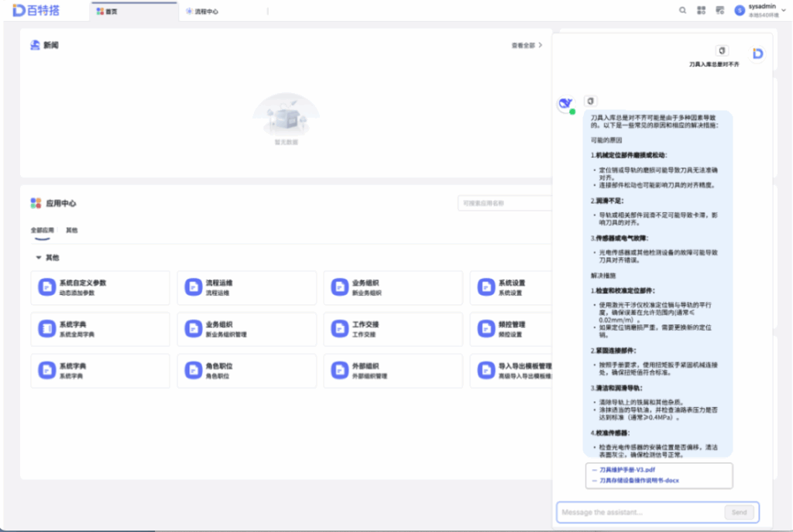The image size is (793, 532).
Task: Expand the sysadmin account dropdown arrow
Action: pos(784,10)
